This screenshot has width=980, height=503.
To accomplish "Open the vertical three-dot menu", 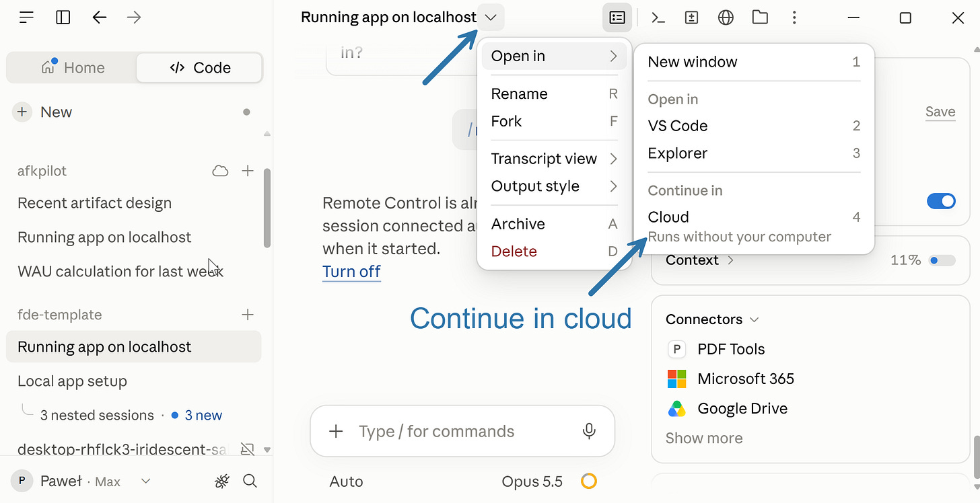I will click(x=795, y=17).
